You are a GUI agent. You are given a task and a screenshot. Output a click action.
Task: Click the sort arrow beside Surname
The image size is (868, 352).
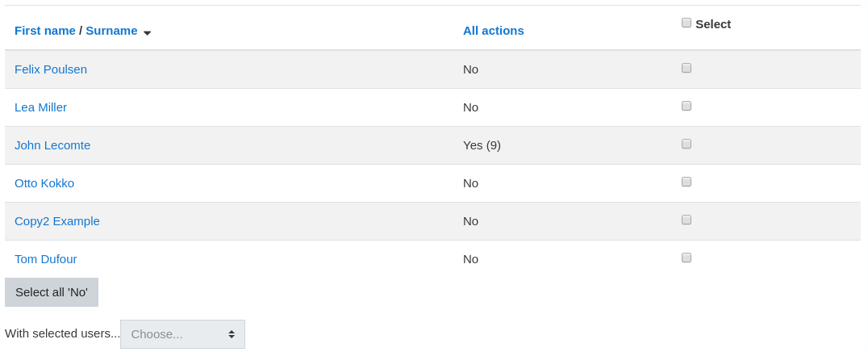[x=148, y=33]
